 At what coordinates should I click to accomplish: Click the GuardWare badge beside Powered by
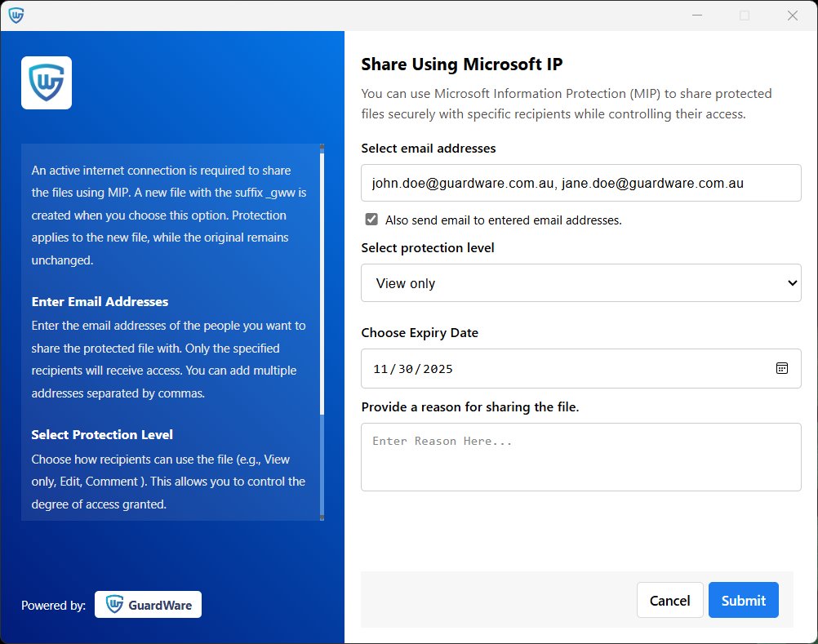coord(148,605)
